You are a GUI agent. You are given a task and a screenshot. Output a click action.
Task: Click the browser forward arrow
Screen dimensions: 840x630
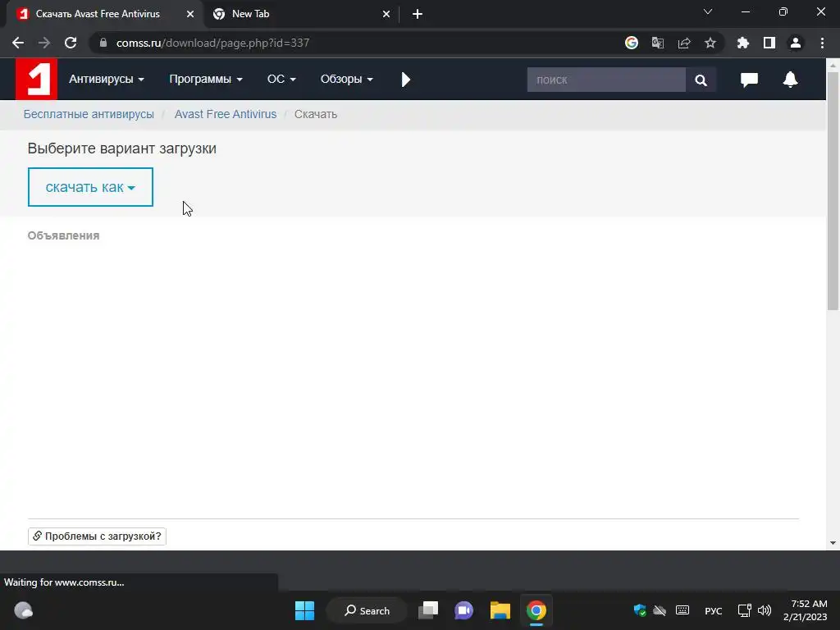(x=44, y=43)
